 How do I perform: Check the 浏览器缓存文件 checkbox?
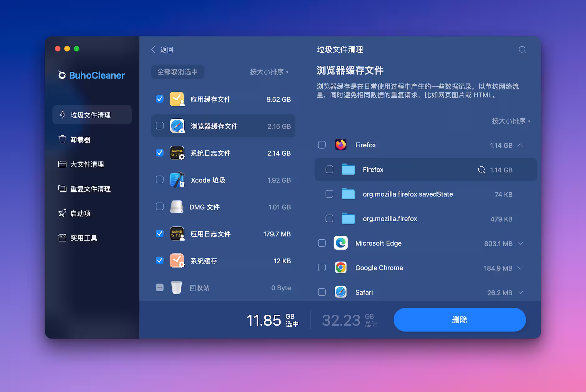(160, 126)
